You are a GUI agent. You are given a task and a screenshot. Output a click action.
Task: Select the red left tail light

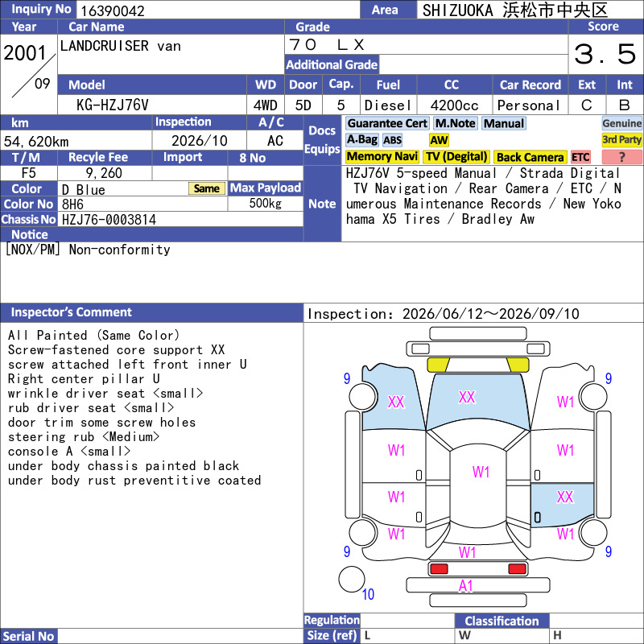pos(439,569)
